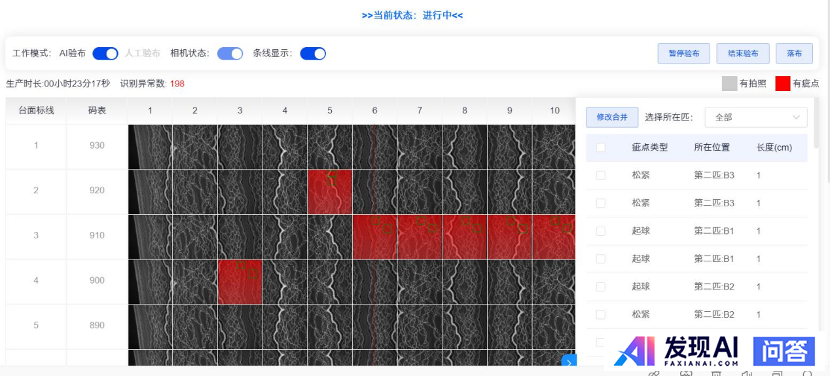Click the 码表 value 890
This screenshot has width=830, height=376.
[97, 326]
